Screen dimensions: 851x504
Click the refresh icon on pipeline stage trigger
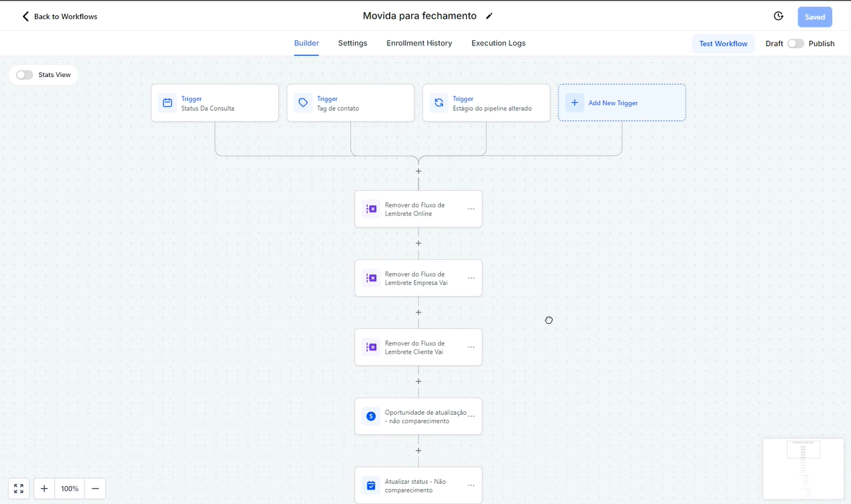click(x=439, y=103)
